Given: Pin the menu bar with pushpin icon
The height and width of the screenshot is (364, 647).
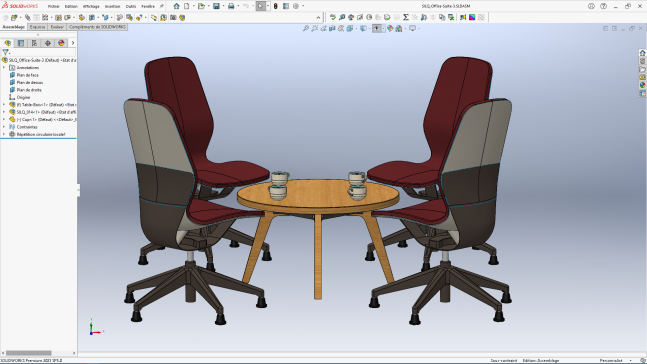Looking at the screenshot, I should (162, 6).
